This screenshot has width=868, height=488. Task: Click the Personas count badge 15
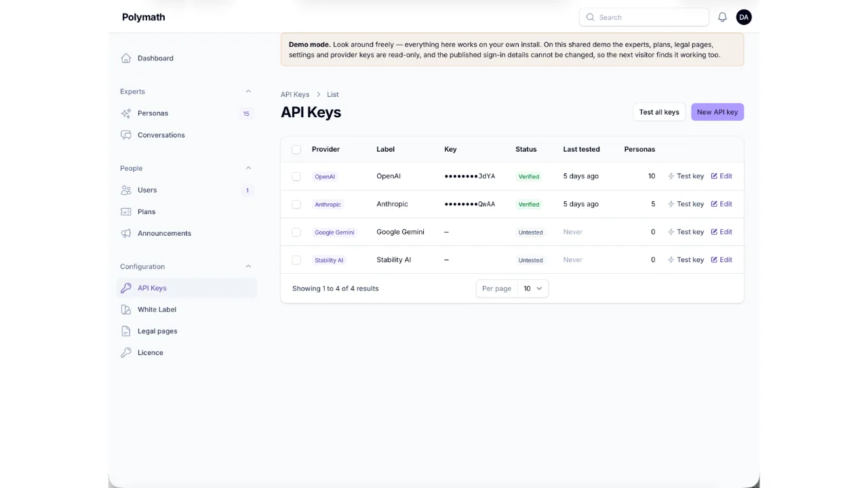click(x=246, y=113)
